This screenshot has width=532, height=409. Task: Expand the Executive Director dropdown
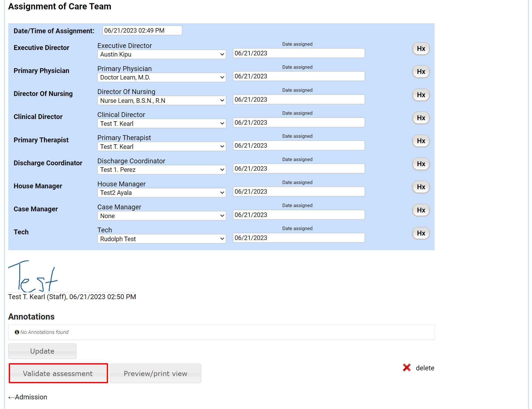(161, 55)
